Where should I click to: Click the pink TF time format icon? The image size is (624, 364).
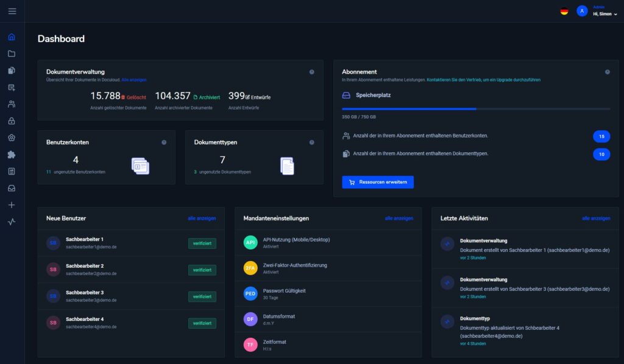tap(250, 345)
